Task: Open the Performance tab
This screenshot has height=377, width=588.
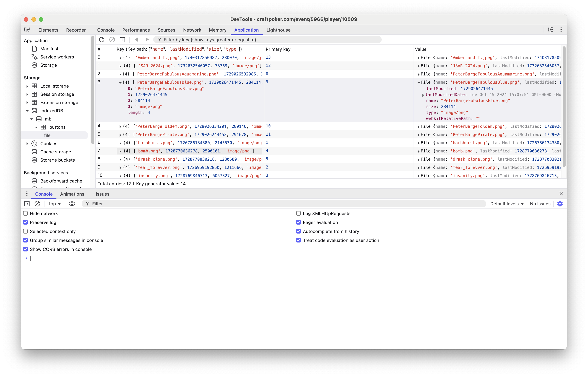Action: click(x=136, y=30)
